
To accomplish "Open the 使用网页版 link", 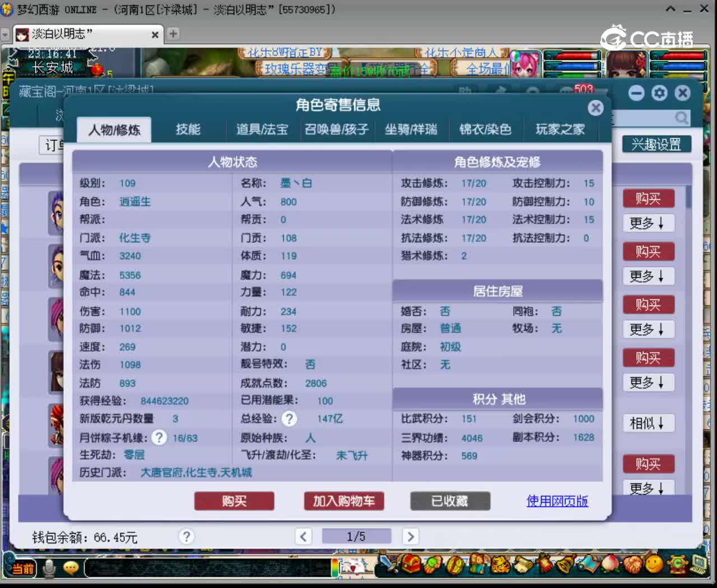I will pyautogui.click(x=557, y=501).
